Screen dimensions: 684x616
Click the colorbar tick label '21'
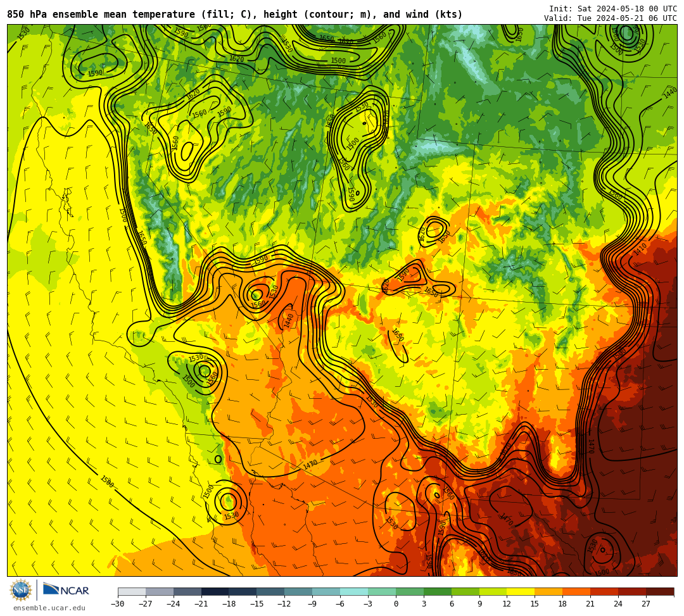(590, 604)
